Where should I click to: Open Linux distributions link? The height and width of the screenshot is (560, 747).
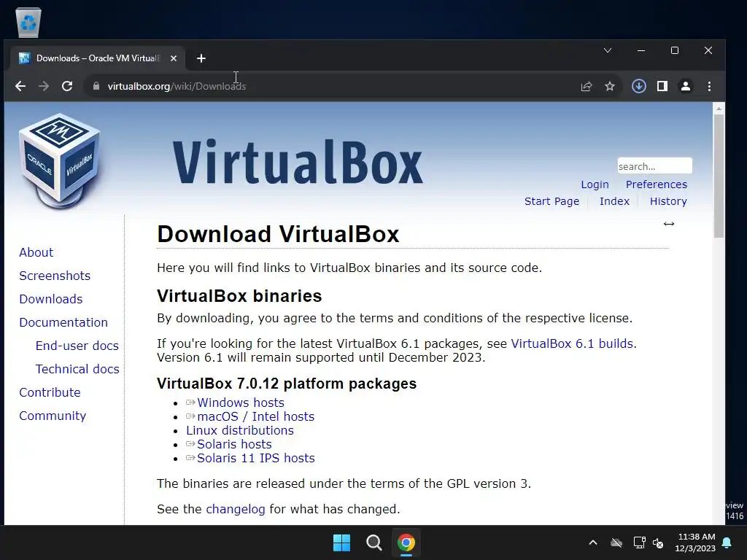pos(239,430)
